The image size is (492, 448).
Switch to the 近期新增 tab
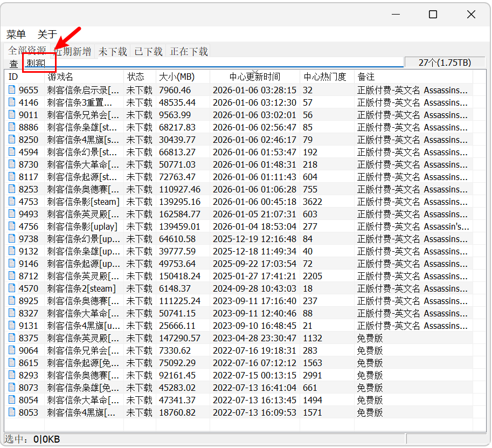(73, 51)
